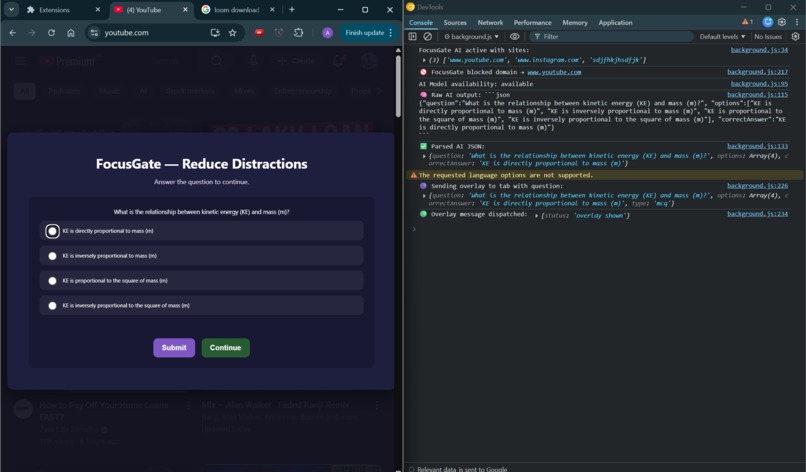
Task: Open the background.js:34 source link
Action: (759, 50)
